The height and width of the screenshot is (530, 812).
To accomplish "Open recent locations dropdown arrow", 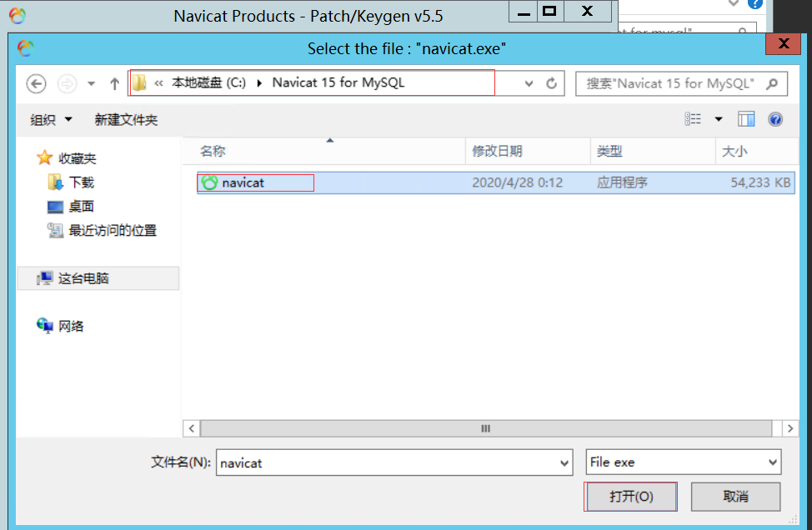I will 91,83.
